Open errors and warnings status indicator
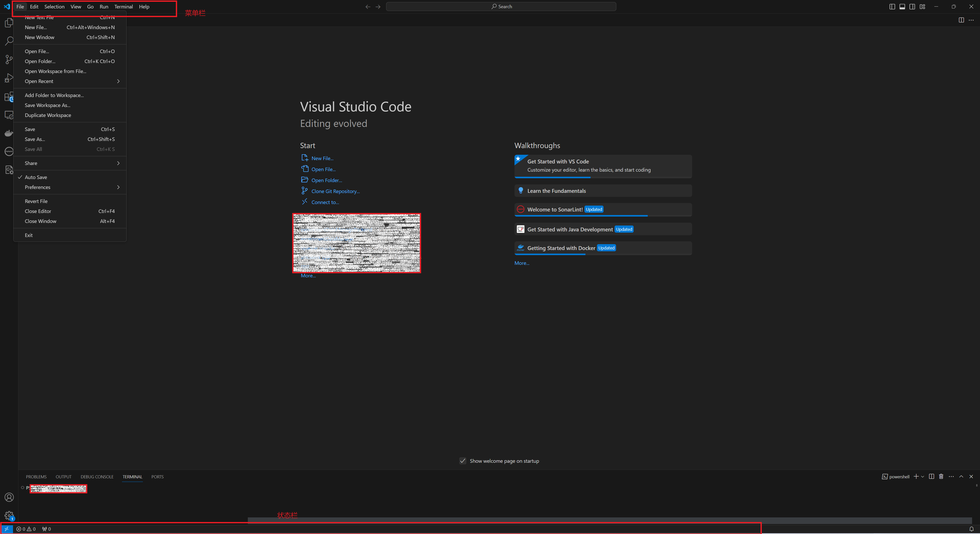Viewport: 980px width, 534px height. point(26,529)
